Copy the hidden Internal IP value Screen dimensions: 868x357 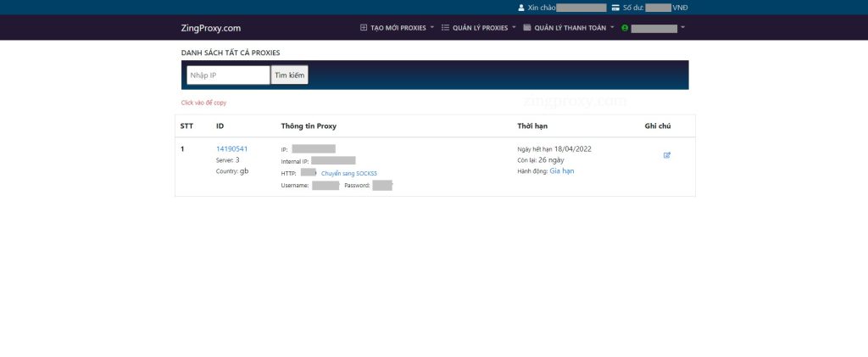coord(333,160)
